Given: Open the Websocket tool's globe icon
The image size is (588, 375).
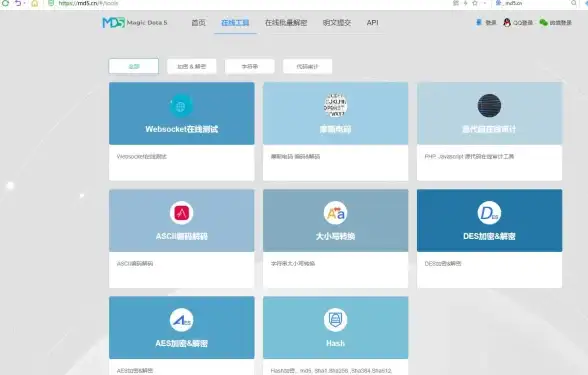Looking at the screenshot, I should 181,106.
